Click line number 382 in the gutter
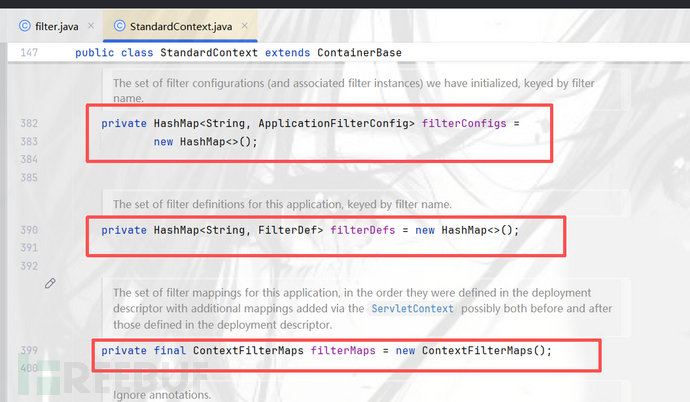The width and height of the screenshot is (690, 402). [28, 123]
